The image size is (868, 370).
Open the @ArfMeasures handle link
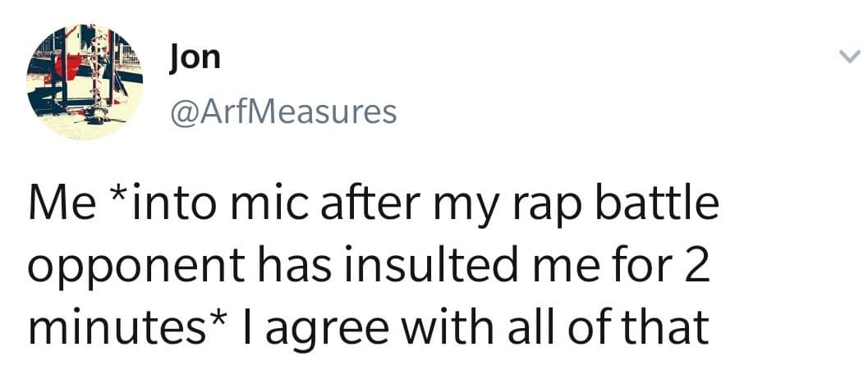pos(282,111)
